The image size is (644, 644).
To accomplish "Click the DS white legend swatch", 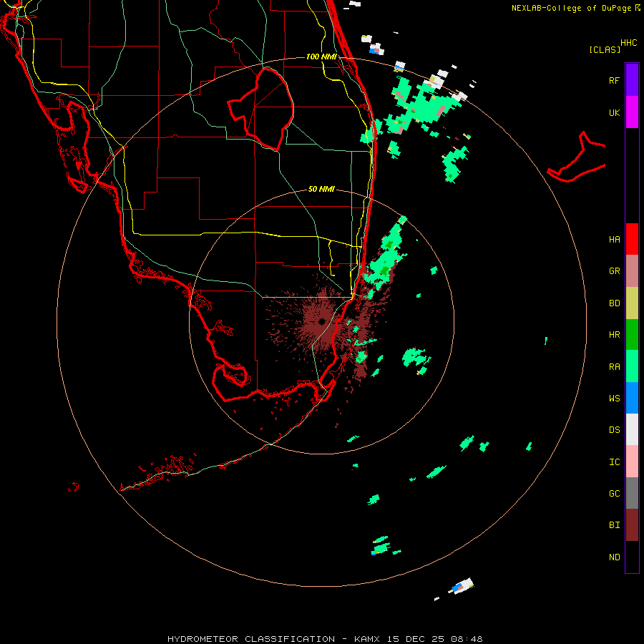I will tap(632, 429).
